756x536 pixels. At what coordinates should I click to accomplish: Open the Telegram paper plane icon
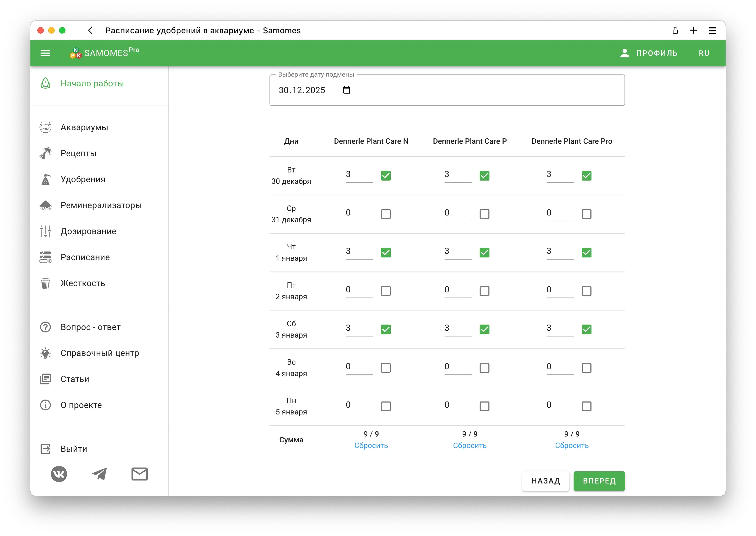click(99, 474)
